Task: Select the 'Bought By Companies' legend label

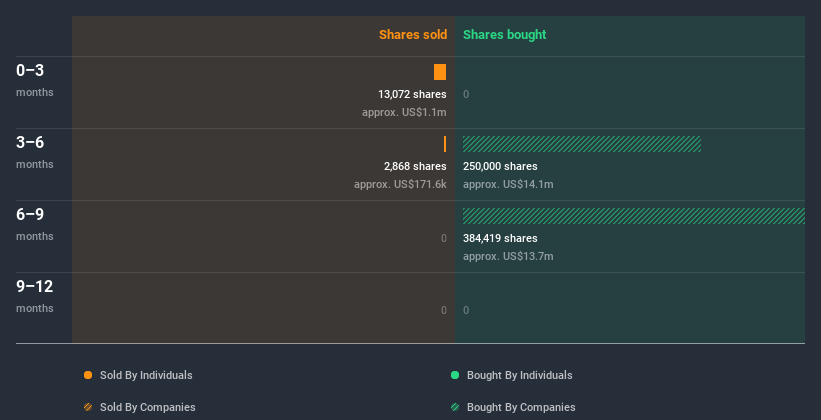Action: click(x=521, y=407)
